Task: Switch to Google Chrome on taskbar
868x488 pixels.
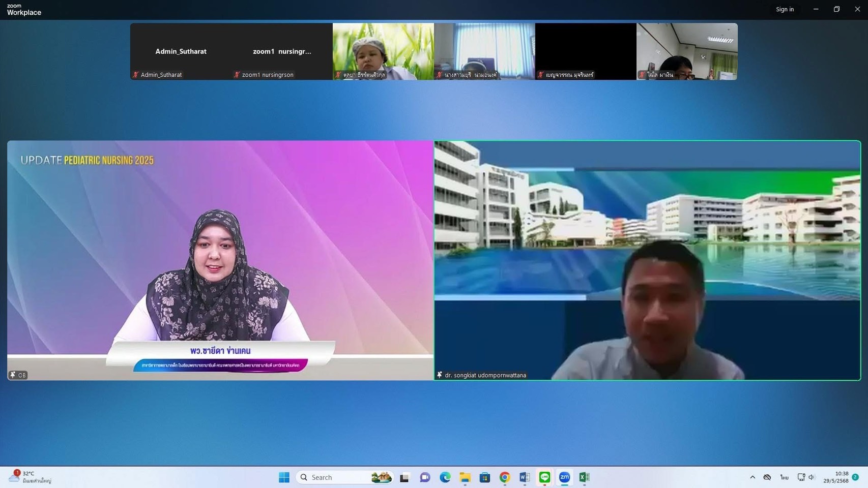Action: 505,477
